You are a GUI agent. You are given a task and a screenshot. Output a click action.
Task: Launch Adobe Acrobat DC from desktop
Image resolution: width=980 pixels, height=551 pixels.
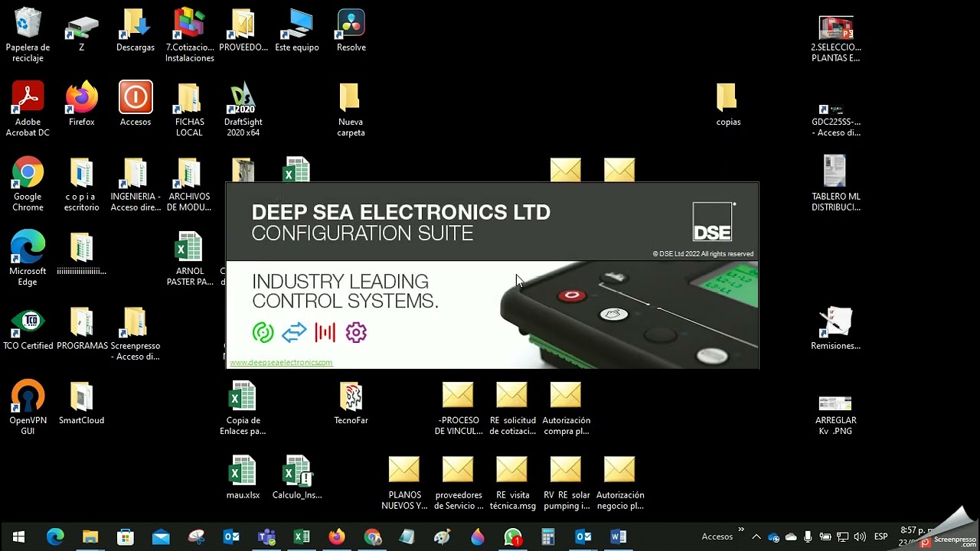(x=28, y=109)
